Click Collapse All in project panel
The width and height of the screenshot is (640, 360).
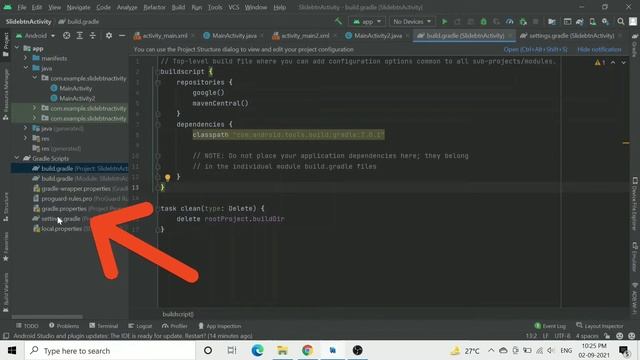click(x=93, y=36)
